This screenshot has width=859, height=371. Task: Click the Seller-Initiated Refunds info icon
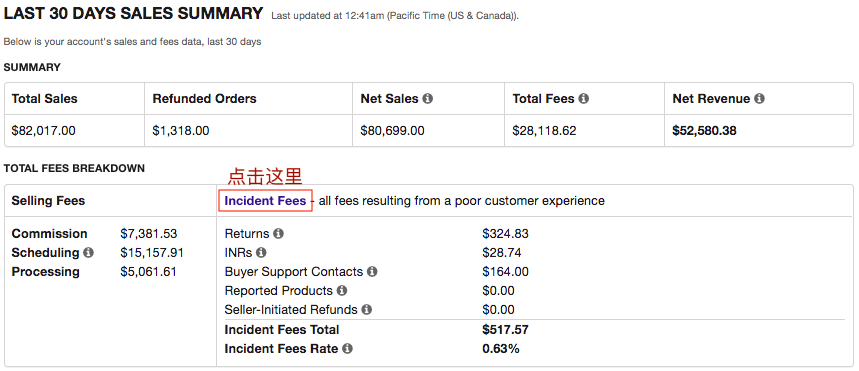click(x=366, y=310)
